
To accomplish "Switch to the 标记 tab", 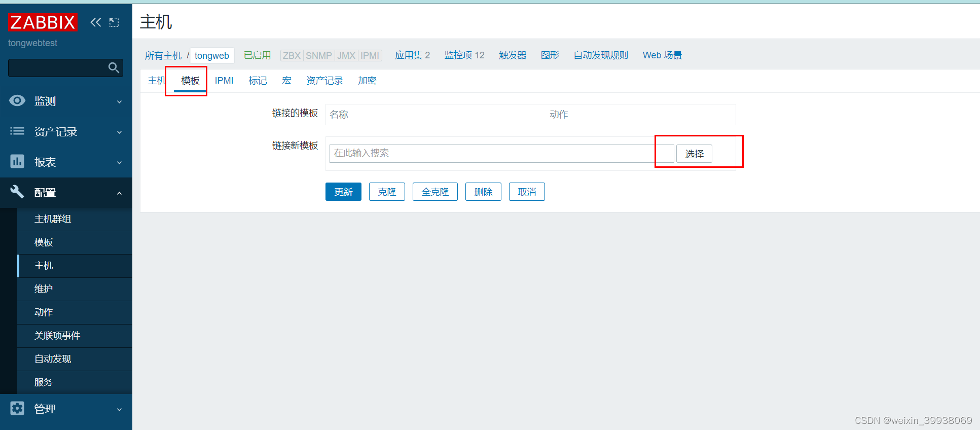I will (258, 81).
